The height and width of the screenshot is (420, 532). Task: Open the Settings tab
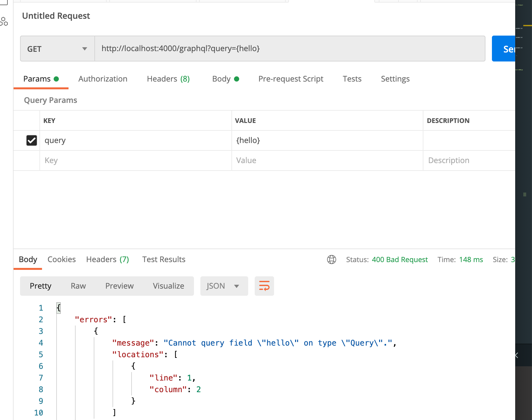tap(395, 79)
